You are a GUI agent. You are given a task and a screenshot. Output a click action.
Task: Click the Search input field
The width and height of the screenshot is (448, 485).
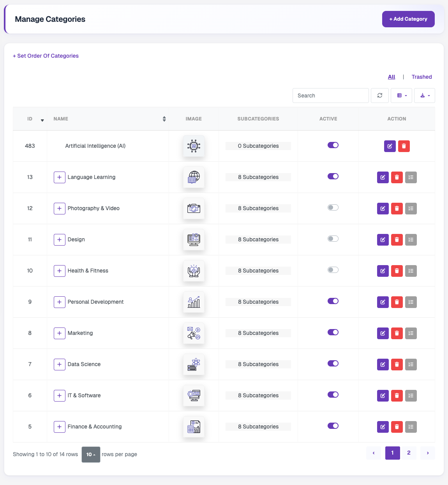(331, 96)
